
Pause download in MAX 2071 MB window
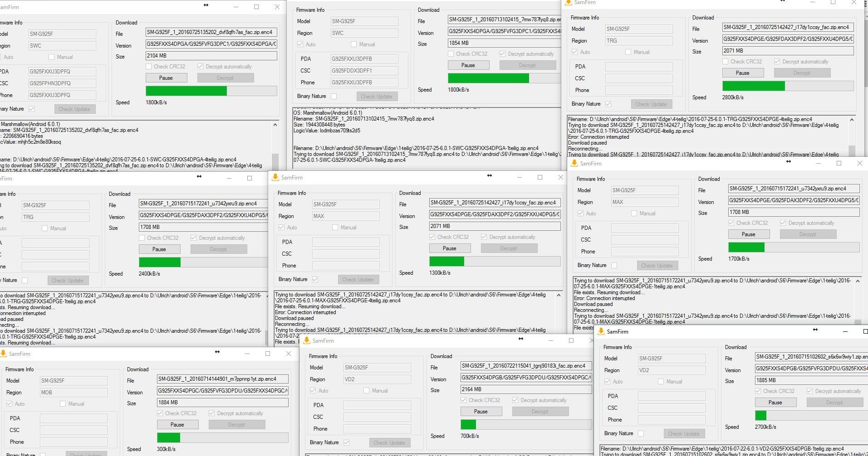click(x=450, y=248)
